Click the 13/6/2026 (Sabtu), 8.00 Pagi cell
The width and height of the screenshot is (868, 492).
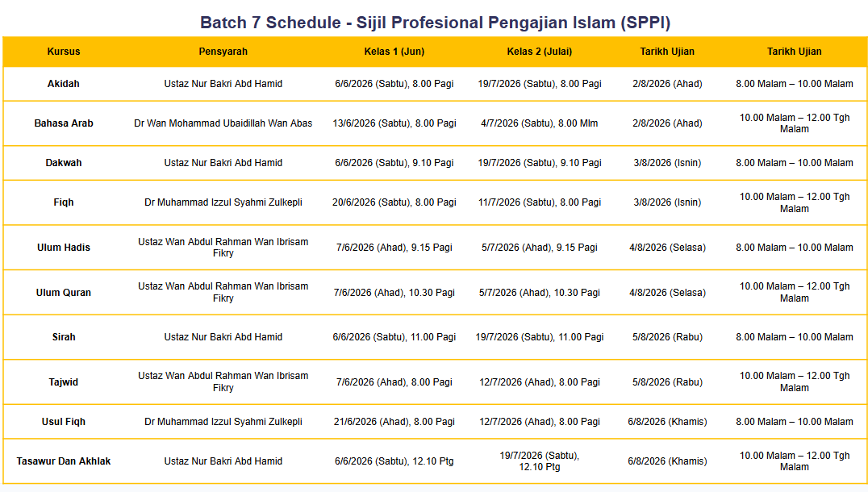394,123
